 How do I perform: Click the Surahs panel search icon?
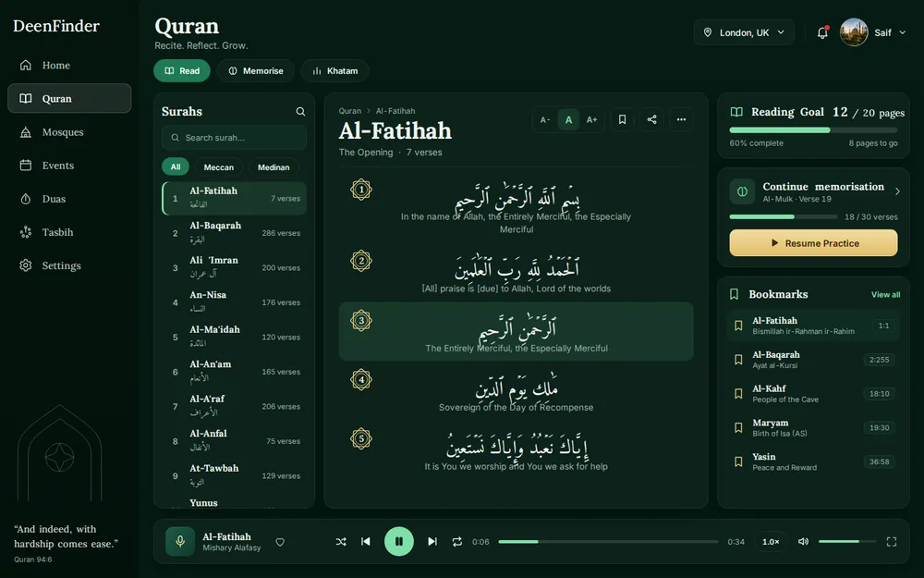(x=300, y=112)
